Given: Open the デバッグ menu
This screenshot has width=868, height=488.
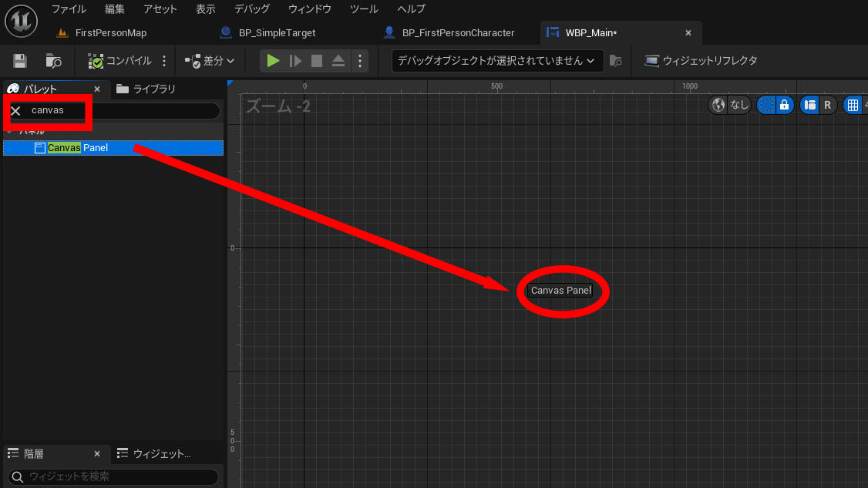Looking at the screenshot, I should point(252,8).
